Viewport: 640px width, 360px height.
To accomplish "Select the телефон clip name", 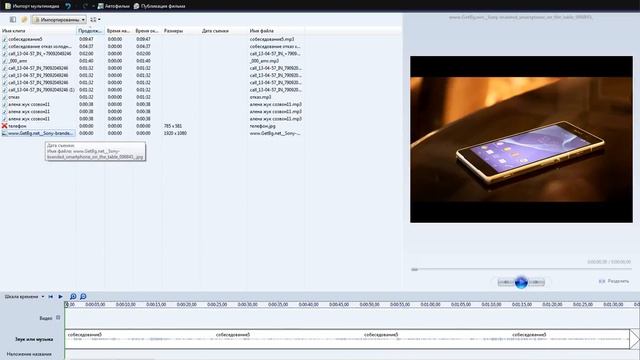I will pyautogui.click(x=18, y=126).
